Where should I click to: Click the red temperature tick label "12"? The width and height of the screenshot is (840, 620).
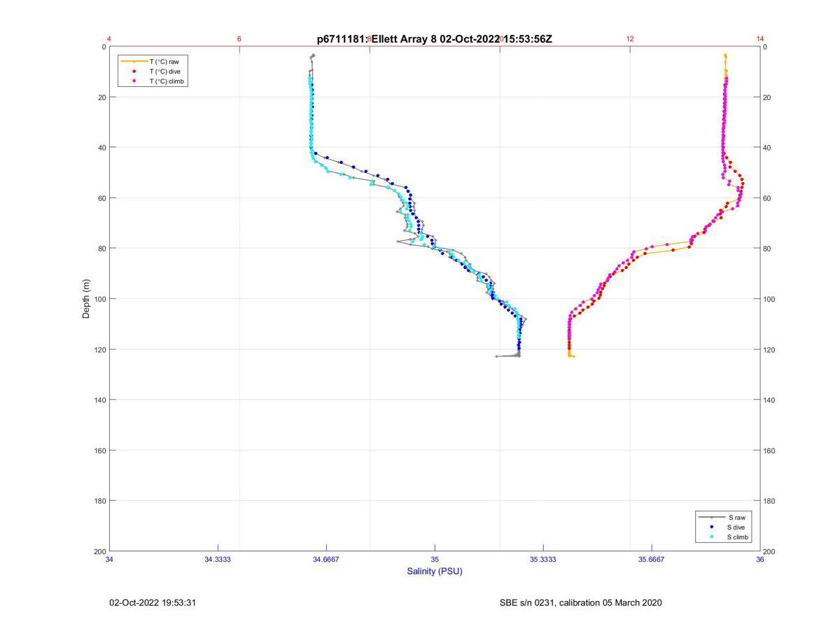coord(630,39)
